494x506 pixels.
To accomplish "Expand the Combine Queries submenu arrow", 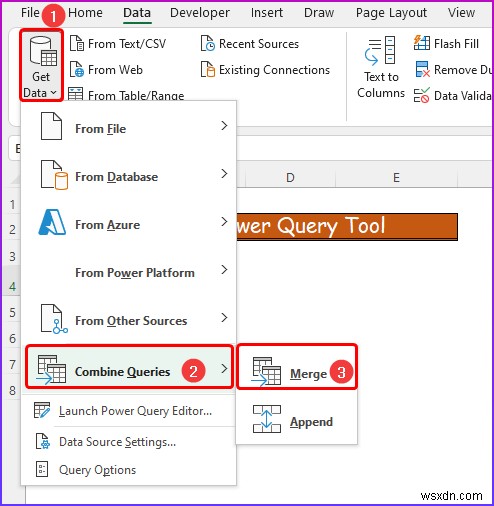I will pos(224,368).
